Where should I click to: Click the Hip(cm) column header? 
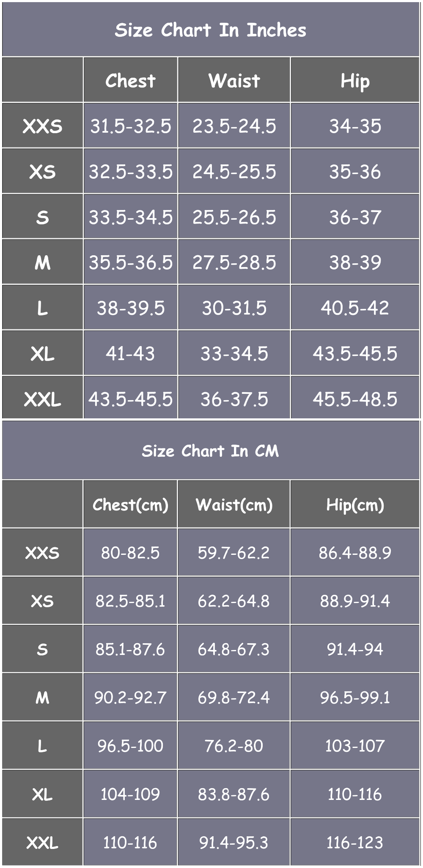355,505
